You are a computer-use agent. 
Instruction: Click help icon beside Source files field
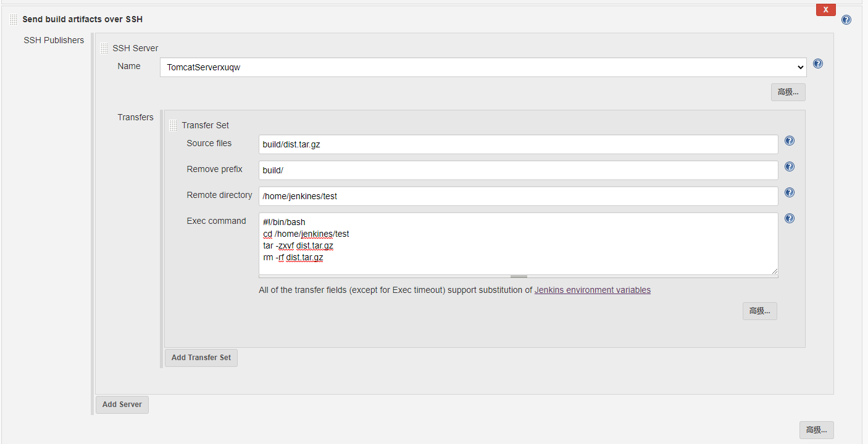coord(789,141)
